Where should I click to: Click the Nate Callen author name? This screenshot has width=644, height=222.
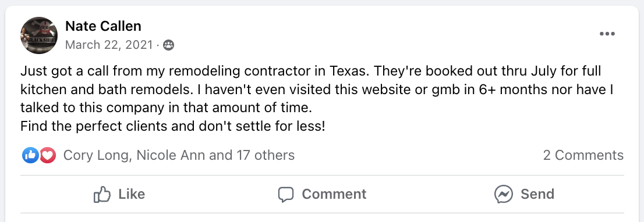pyautogui.click(x=103, y=26)
